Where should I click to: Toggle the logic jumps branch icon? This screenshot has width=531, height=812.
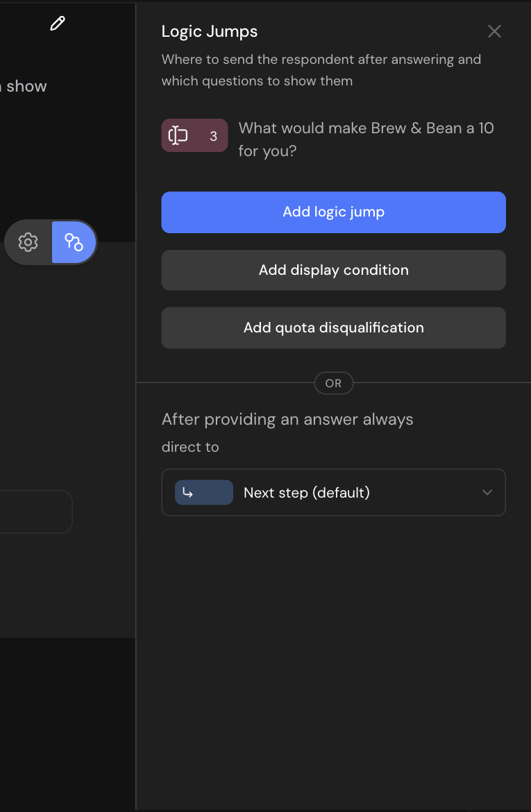pos(74,242)
